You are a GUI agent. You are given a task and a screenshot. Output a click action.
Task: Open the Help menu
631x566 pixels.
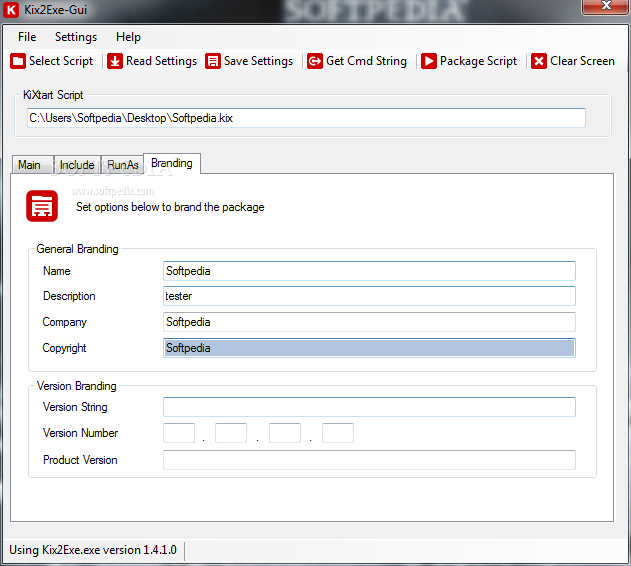pyautogui.click(x=128, y=37)
